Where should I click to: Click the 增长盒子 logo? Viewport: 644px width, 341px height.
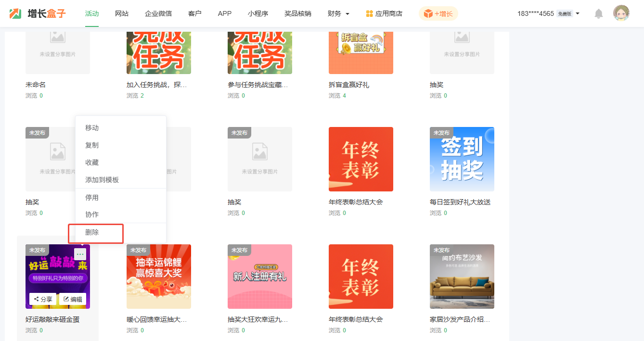38,13
